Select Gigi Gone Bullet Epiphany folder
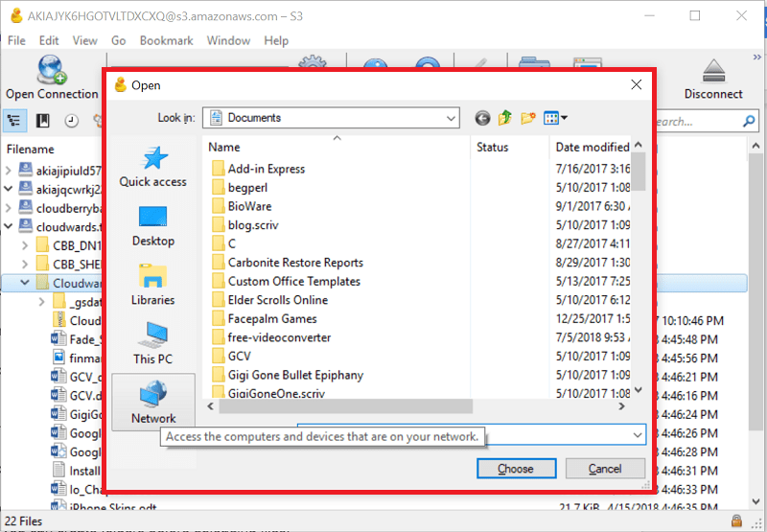The image size is (767, 532). (287, 375)
